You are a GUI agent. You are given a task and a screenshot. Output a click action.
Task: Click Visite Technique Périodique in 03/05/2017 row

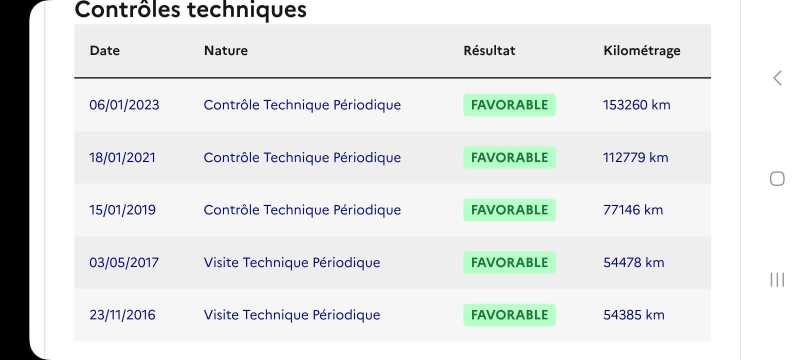[x=292, y=263]
